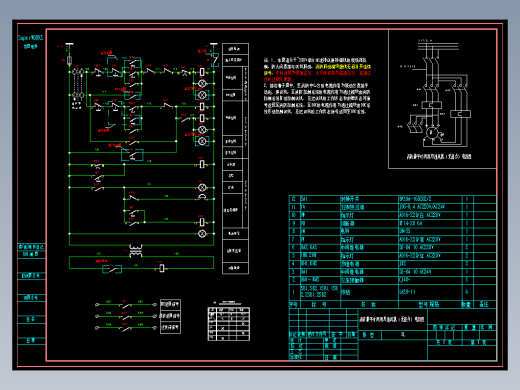Screen dimensions: 520x390
Task: Select the LA39-11 row in the parts list
Action: 393,292
